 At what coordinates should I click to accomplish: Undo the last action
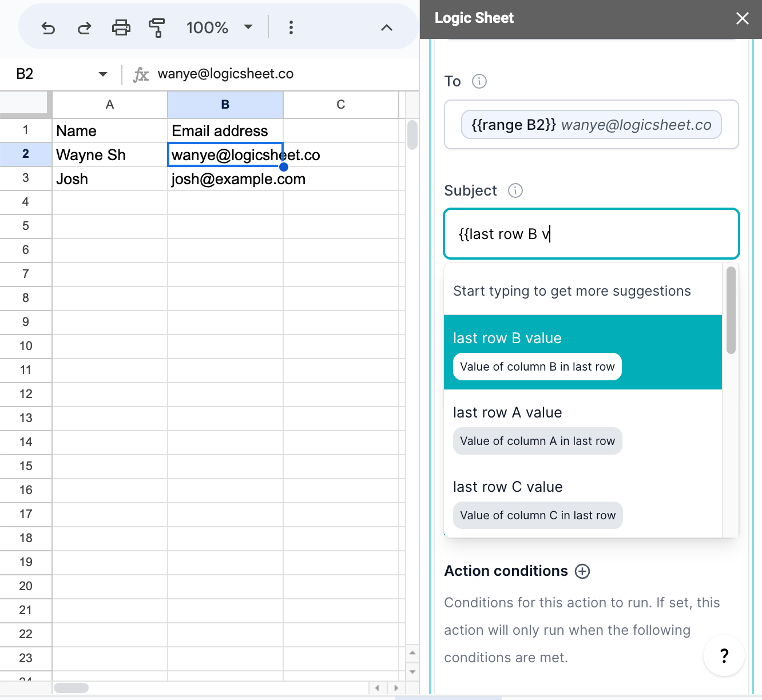coord(48,27)
